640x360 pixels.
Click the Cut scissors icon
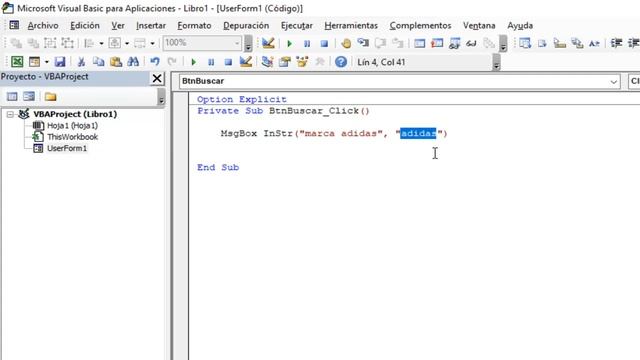click(x=81, y=62)
